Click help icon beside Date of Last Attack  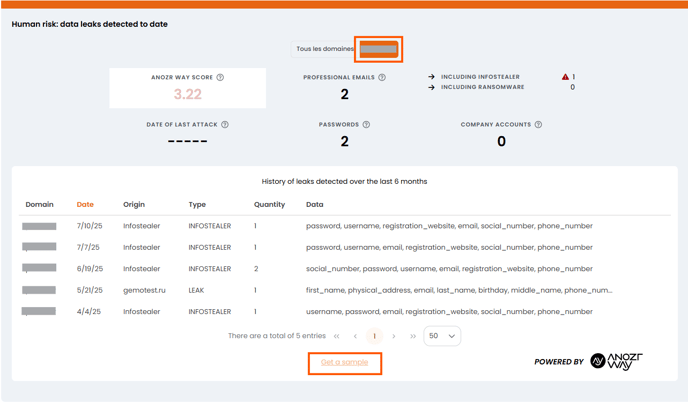[225, 125]
